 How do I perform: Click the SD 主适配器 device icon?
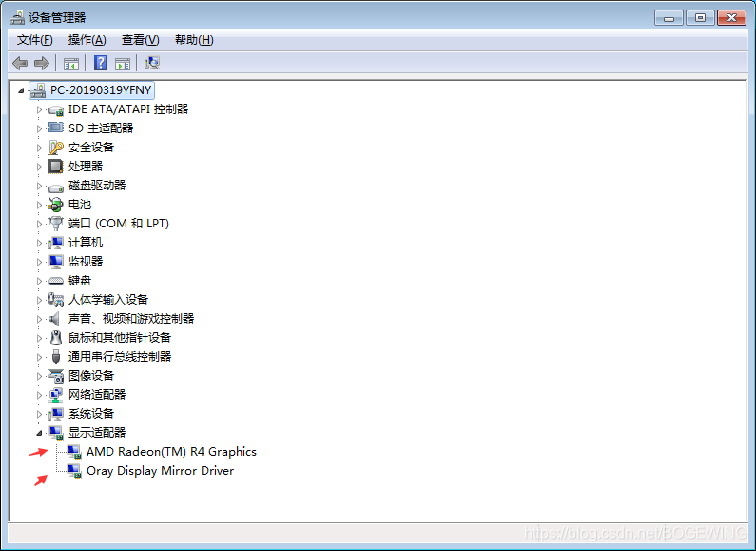pyautogui.click(x=56, y=128)
